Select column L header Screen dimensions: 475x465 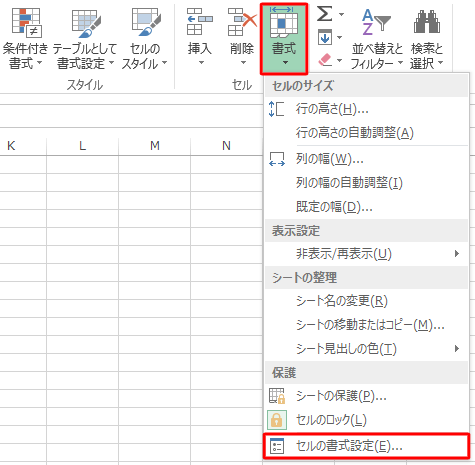click(82, 146)
